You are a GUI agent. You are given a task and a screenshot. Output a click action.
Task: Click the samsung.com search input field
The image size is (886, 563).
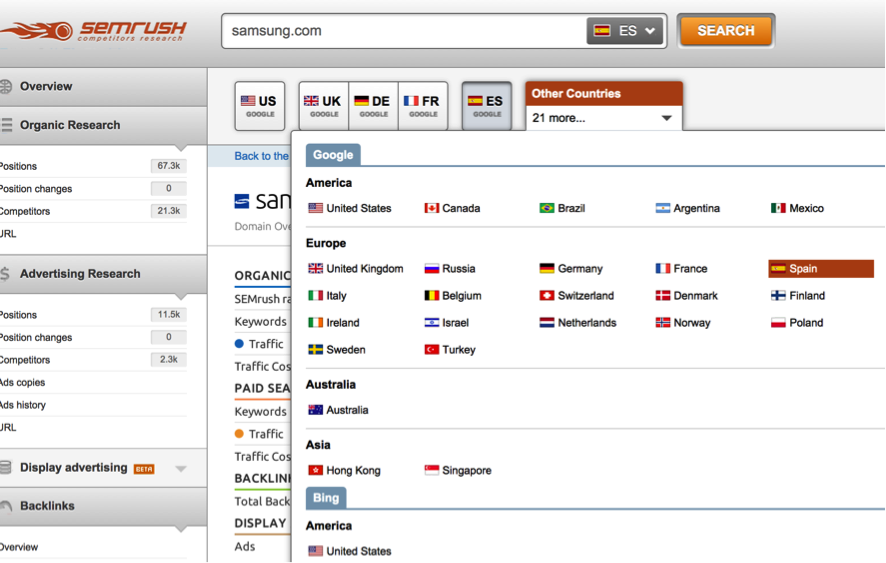[x=404, y=31]
